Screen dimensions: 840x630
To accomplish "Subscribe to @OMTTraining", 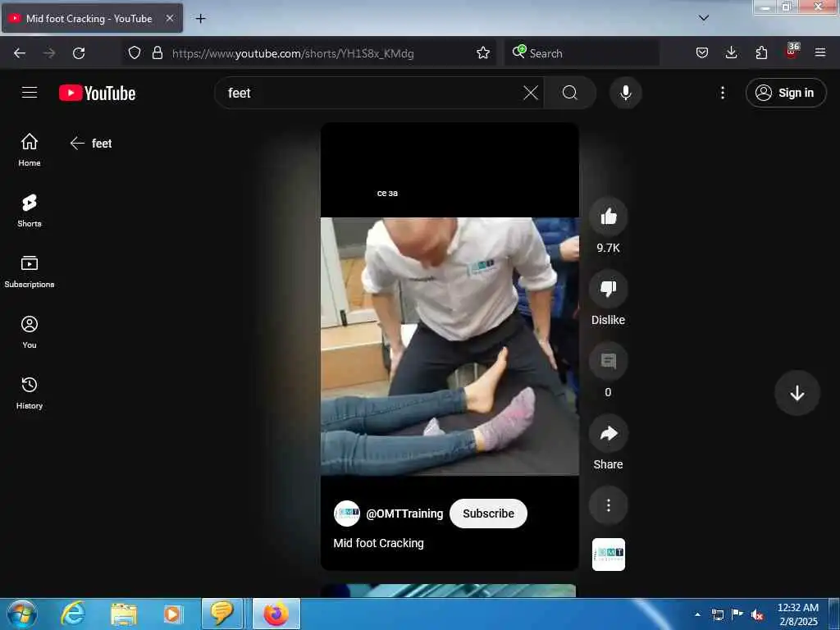I will click(x=488, y=514).
